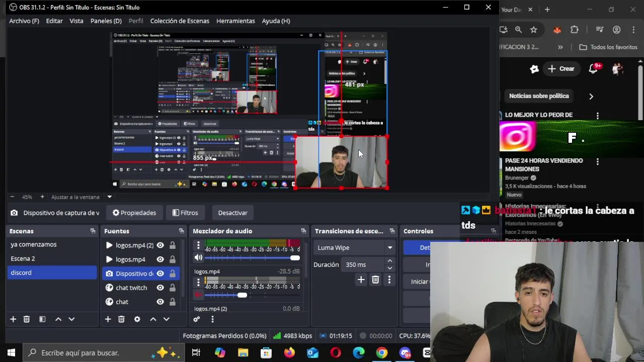Image resolution: width=644 pixels, height=362 pixels.
Task: Open options dots of top audio channel
Action: [198, 245]
